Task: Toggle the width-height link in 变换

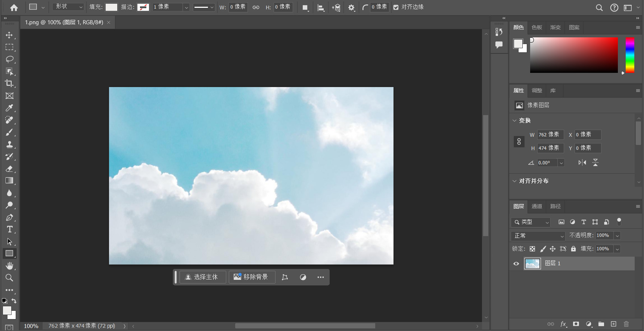Action: [519, 142]
